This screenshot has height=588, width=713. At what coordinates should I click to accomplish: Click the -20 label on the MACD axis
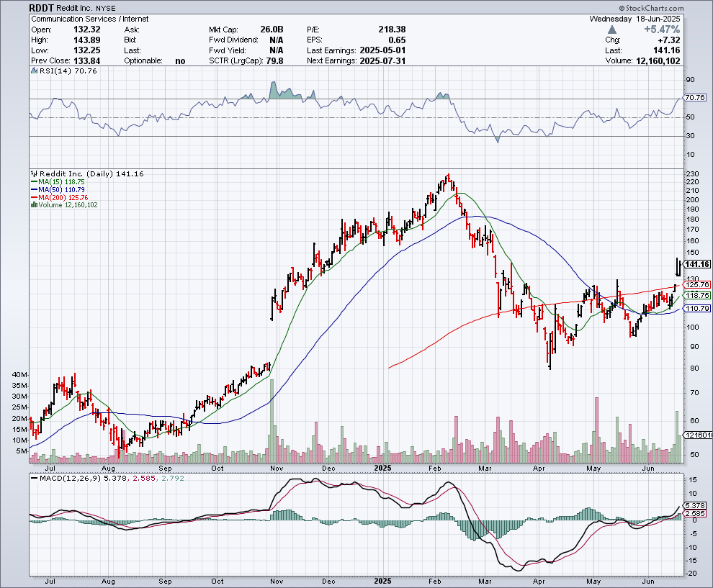691,574
